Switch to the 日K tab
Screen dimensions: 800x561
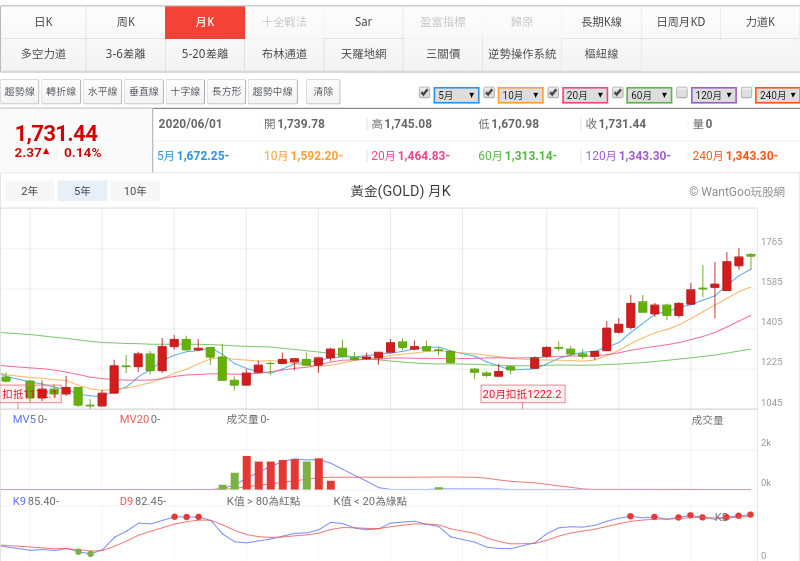[x=43, y=22]
